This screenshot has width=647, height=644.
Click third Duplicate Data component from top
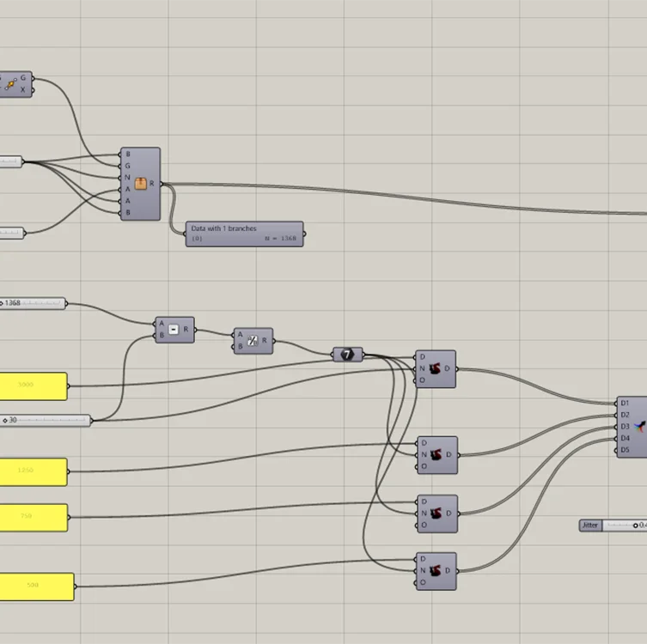[x=437, y=513]
